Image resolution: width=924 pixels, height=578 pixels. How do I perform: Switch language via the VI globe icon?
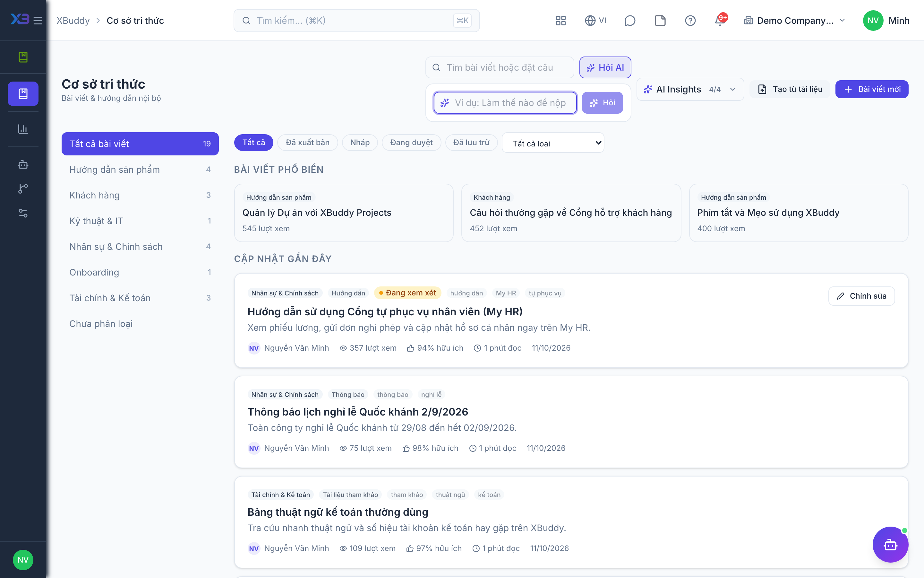click(595, 20)
